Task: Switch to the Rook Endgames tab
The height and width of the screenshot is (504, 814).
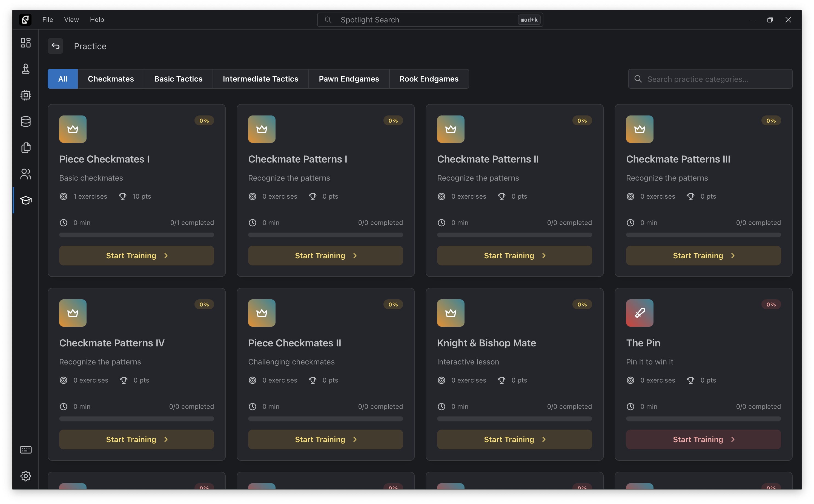Action: [x=429, y=79]
